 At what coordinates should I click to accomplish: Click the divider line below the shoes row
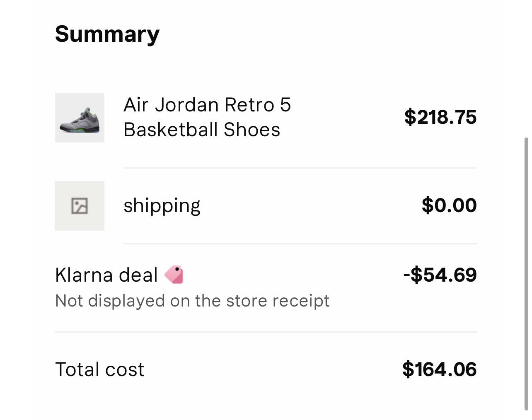(300, 168)
